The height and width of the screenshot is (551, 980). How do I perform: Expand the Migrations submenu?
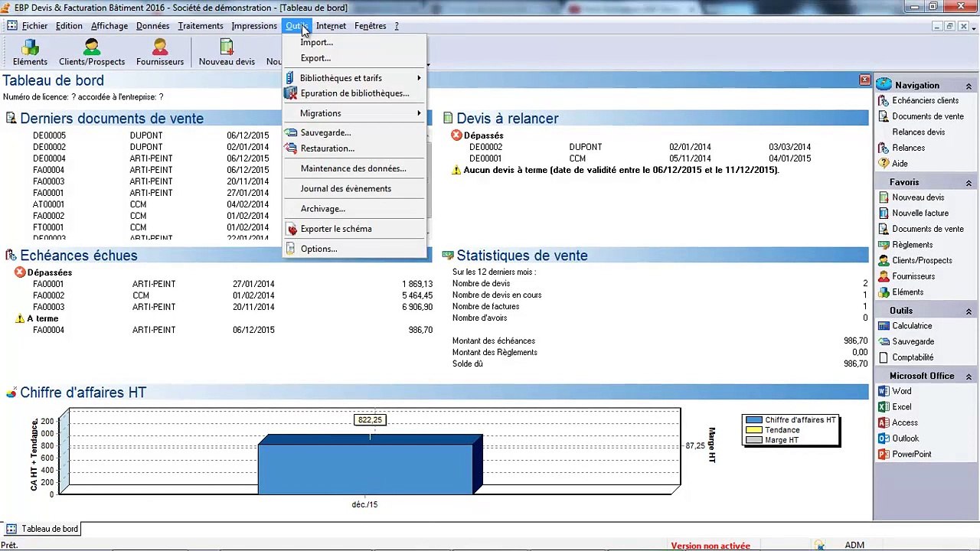[x=354, y=113]
